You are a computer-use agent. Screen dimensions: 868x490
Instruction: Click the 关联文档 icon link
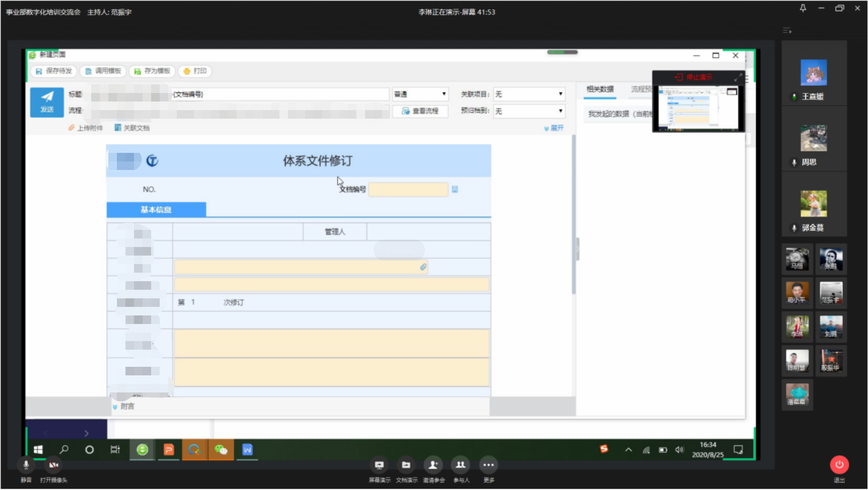pos(132,128)
